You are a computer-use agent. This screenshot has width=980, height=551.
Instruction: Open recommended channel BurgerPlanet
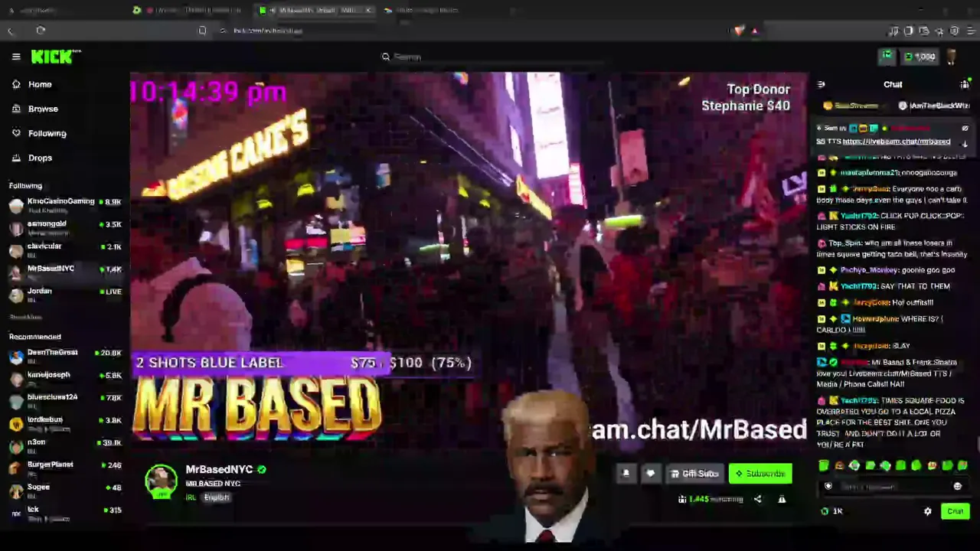[x=65, y=467]
